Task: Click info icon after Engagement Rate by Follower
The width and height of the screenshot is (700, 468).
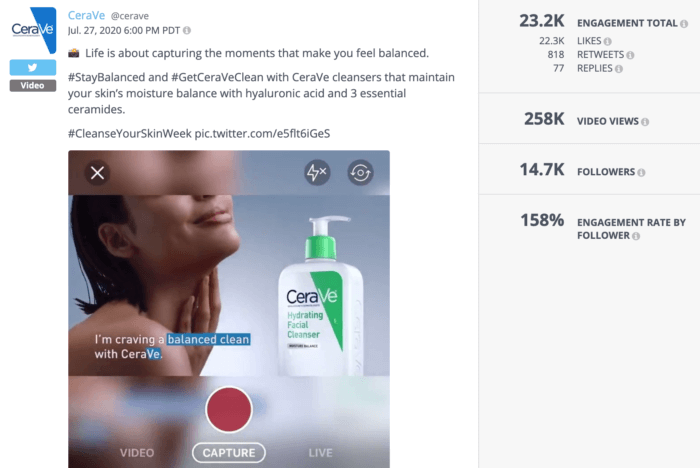Action: coord(636,236)
